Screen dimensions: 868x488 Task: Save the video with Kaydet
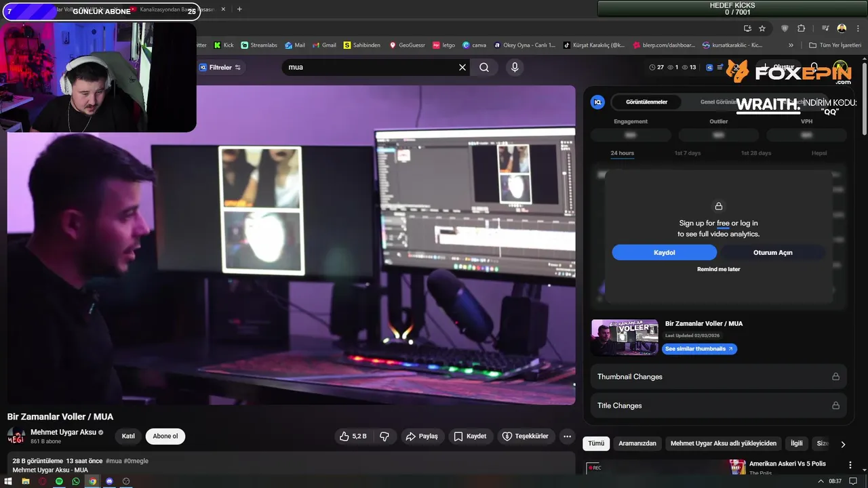(470, 436)
